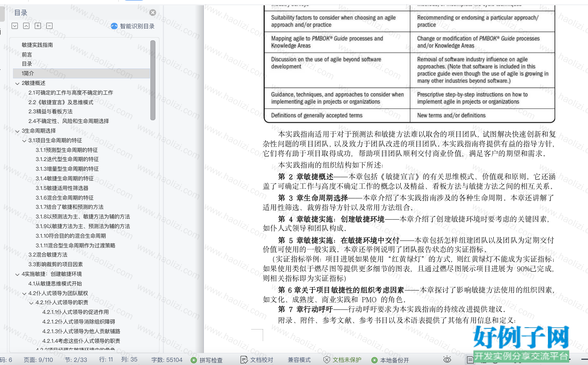The width and height of the screenshot is (588, 365).
Task: Collapse the 2敏捷概述 chapter
Action: tap(17, 83)
